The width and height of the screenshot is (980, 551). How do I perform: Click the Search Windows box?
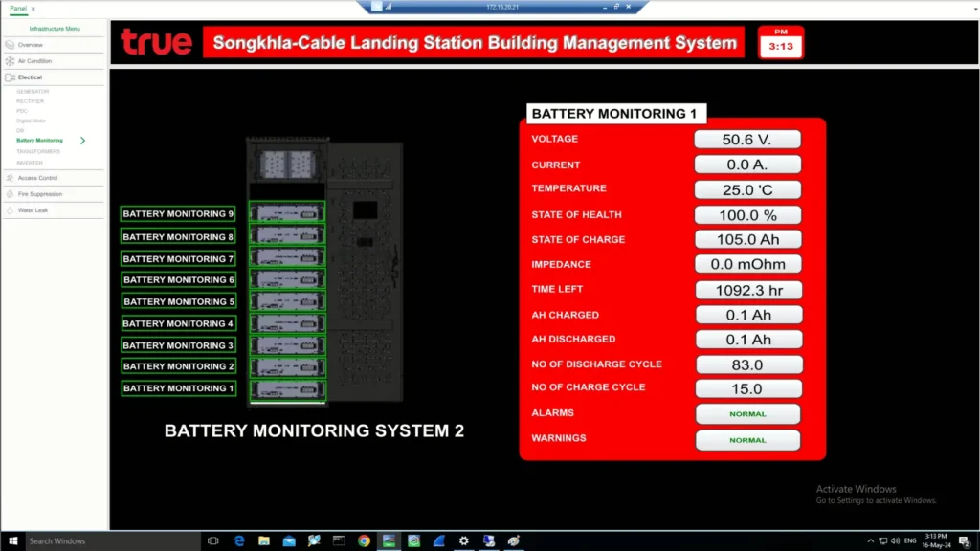[x=113, y=541]
